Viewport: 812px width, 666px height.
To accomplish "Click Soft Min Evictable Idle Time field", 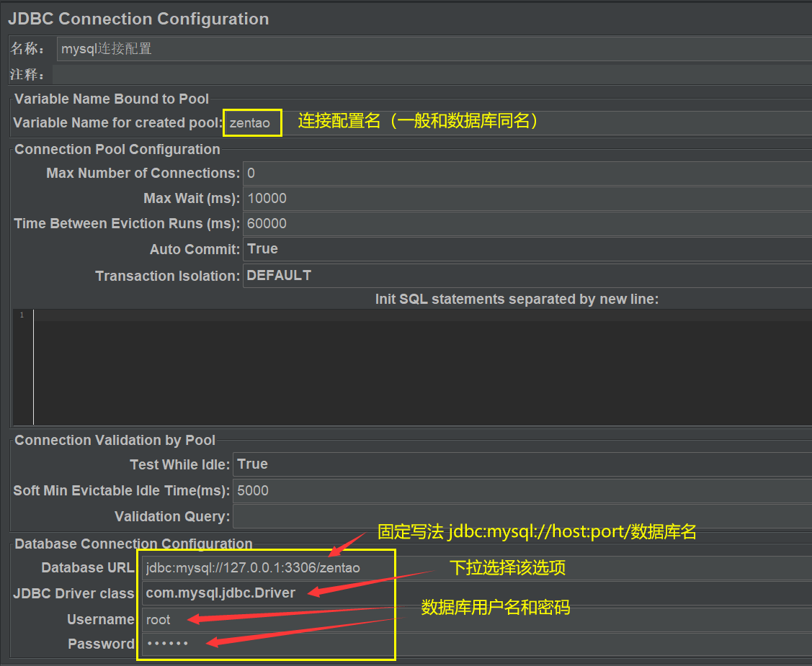I will pos(522,490).
